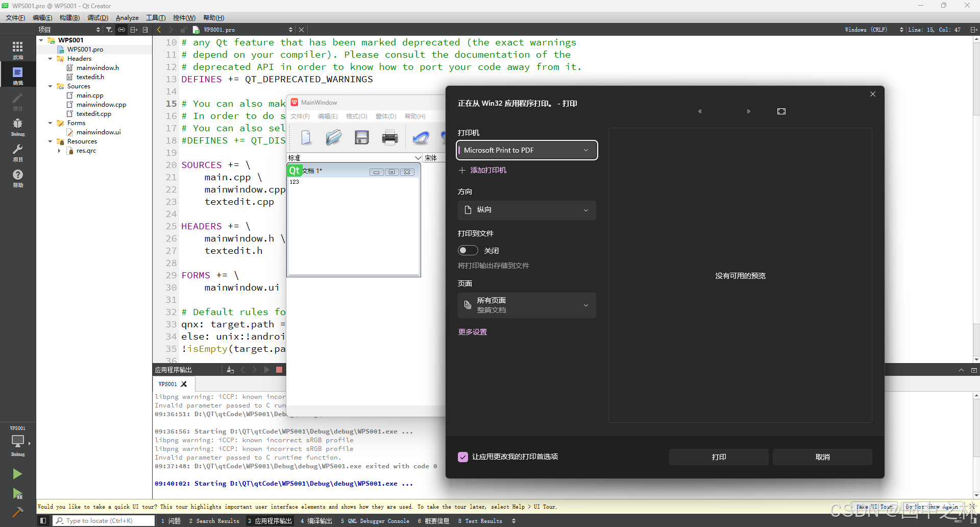
Task: Open textedit.h in project tree
Action: coord(90,77)
